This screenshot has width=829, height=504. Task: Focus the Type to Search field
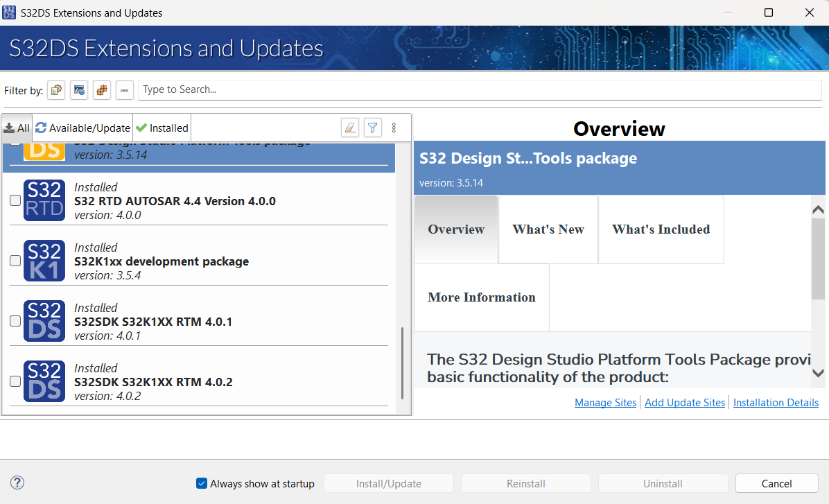click(x=480, y=89)
